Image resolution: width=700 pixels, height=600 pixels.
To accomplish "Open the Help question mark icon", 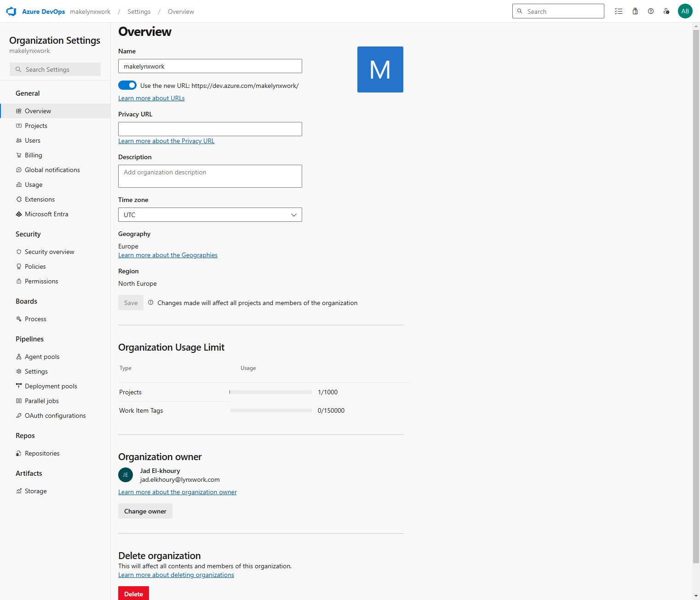I will pyautogui.click(x=651, y=12).
